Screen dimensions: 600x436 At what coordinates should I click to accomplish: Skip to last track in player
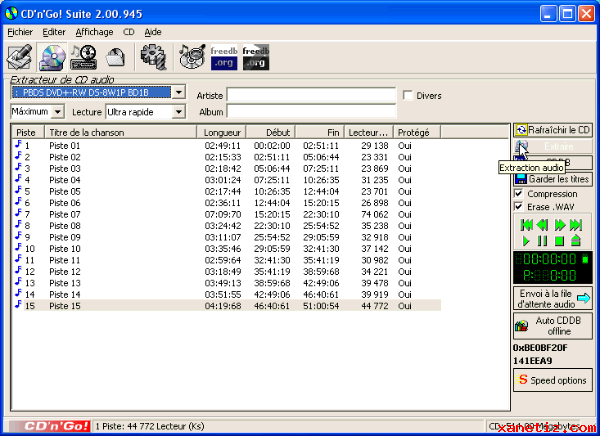pyautogui.click(x=576, y=225)
